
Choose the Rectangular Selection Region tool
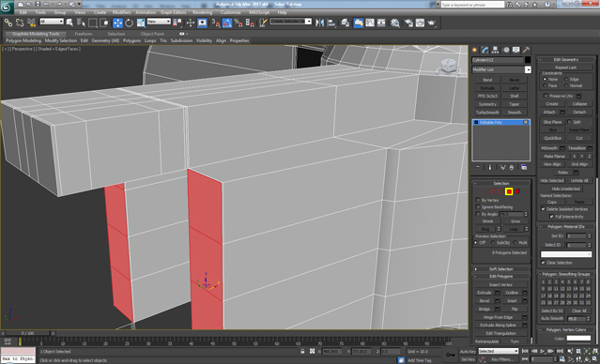(x=92, y=23)
